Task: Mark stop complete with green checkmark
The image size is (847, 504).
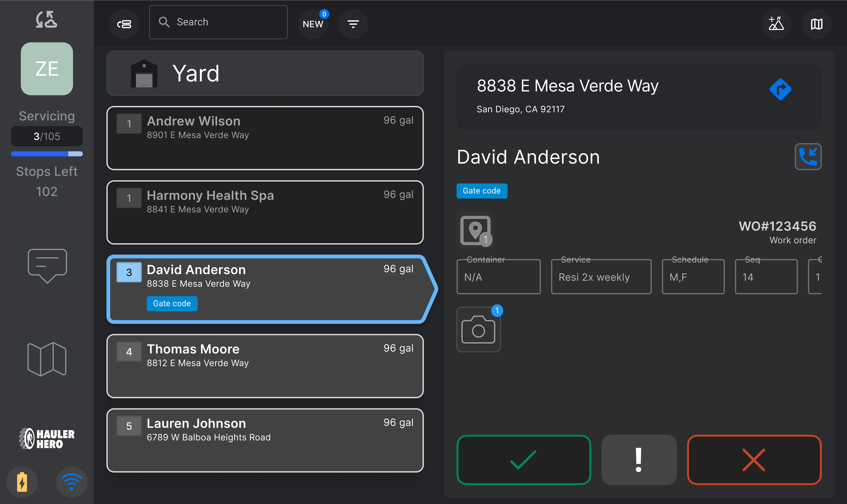Action: click(x=524, y=460)
